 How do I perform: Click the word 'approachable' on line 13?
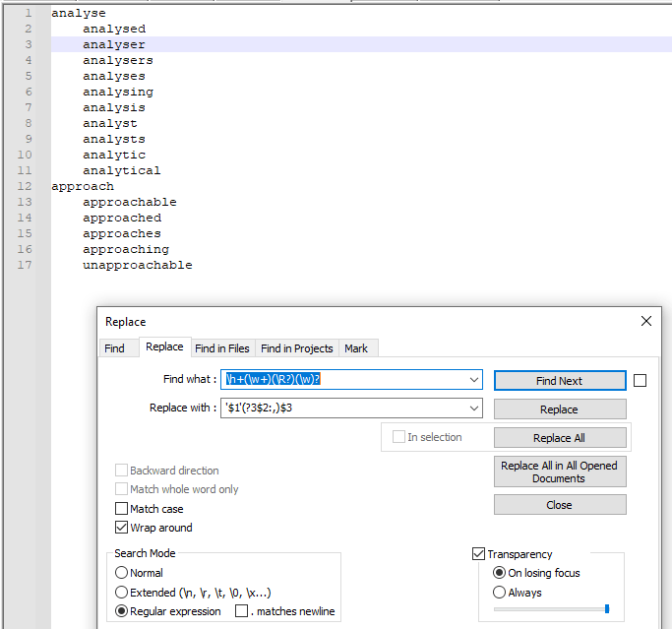click(130, 202)
